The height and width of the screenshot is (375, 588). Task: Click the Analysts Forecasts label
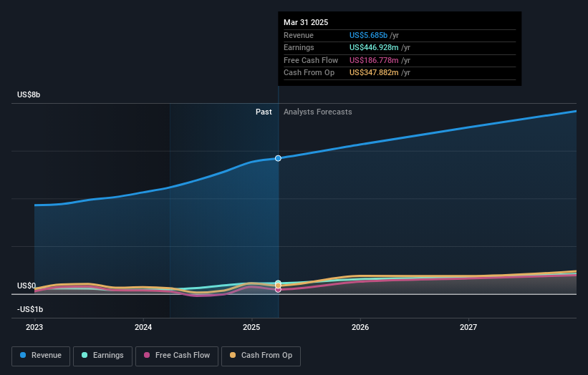[x=317, y=112]
